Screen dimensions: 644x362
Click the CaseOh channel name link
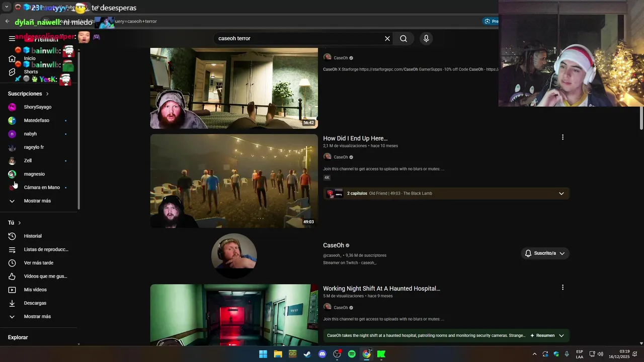point(334,245)
